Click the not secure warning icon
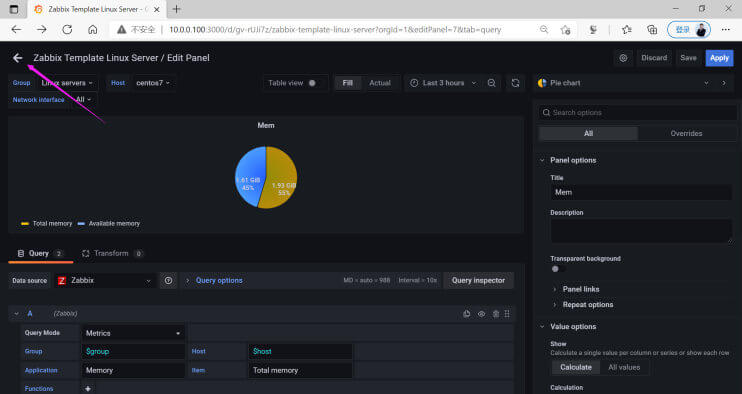 pos(122,29)
